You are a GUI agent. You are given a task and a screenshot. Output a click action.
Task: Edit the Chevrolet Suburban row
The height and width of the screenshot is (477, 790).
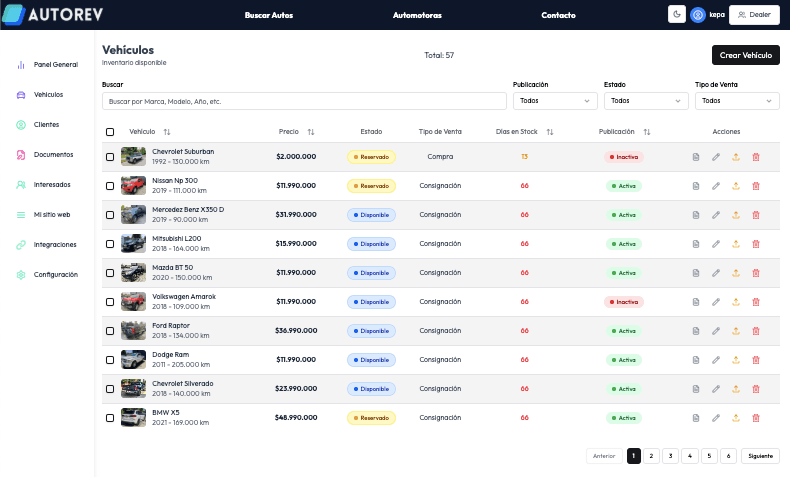(716, 157)
